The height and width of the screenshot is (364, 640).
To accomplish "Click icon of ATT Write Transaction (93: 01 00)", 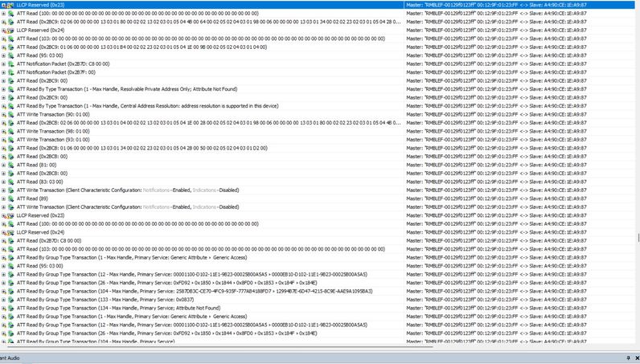I will (11, 140).
